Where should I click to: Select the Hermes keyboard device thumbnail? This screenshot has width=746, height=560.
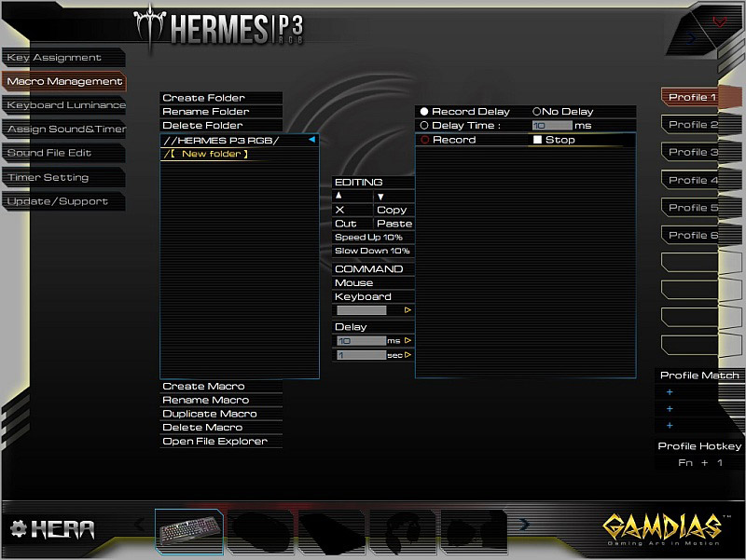(x=189, y=531)
